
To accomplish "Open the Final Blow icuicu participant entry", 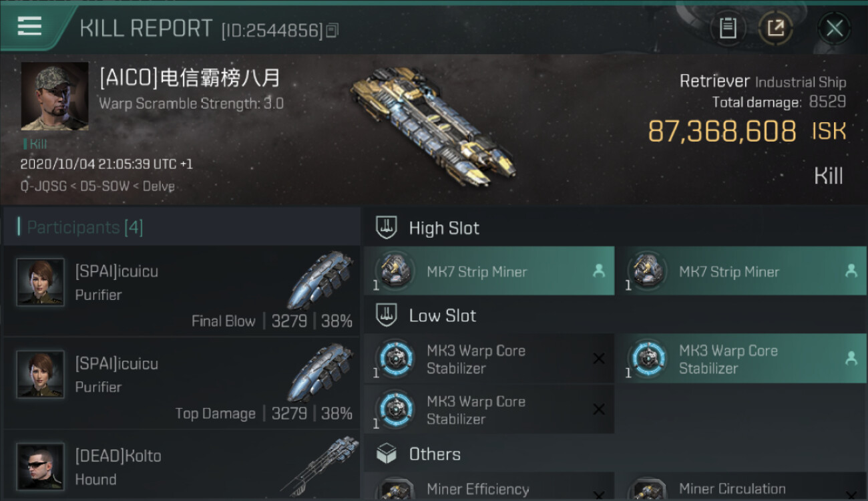I will pyautogui.click(x=182, y=291).
